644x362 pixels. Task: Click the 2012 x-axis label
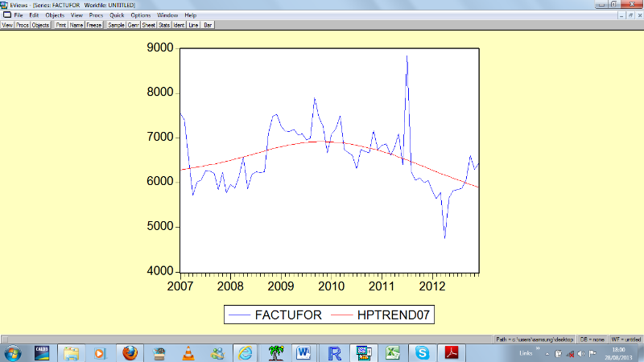[x=432, y=286]
